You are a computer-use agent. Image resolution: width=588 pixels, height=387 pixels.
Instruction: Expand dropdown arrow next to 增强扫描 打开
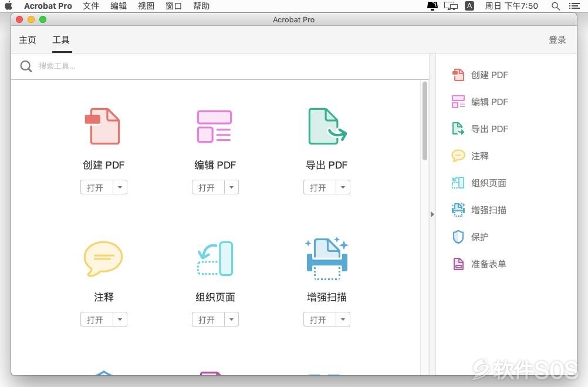click(343, 319)
